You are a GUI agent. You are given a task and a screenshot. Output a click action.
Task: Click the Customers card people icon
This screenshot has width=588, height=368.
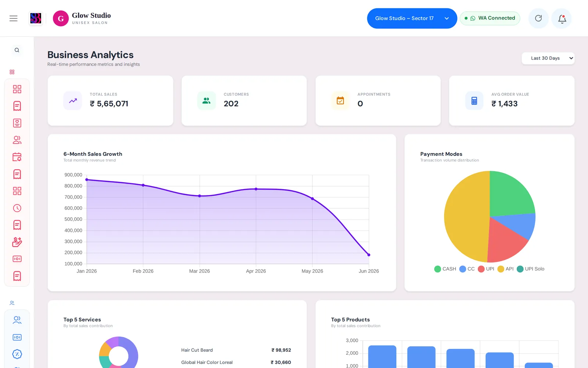pyautogui.click(x=207, y=100)
